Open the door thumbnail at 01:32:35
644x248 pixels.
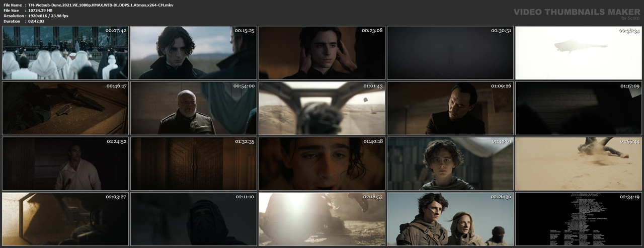pyautogui.click(x=194, y=163)
